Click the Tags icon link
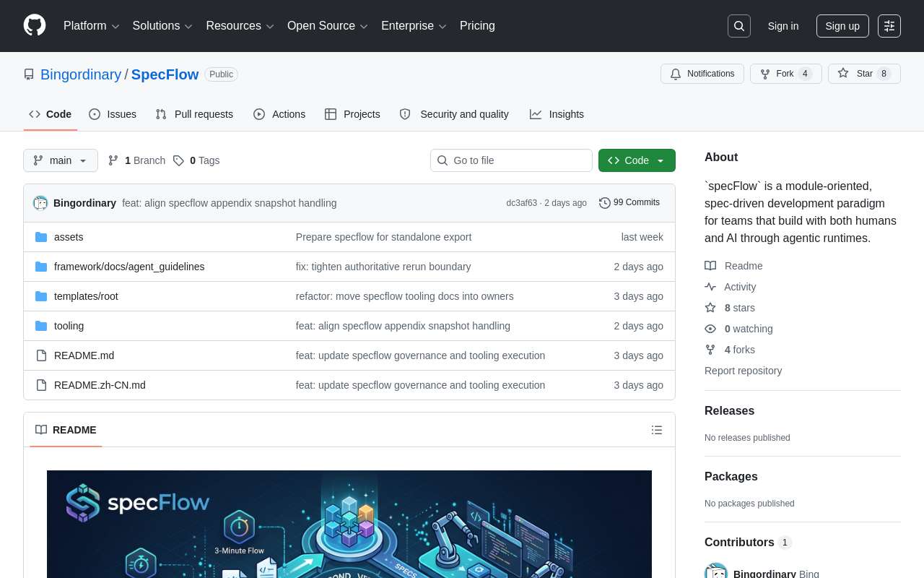Image resolution: width=924 pixels, height=578 pixels. point(178,160)
